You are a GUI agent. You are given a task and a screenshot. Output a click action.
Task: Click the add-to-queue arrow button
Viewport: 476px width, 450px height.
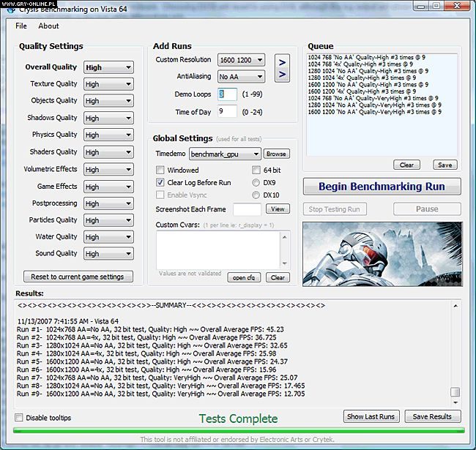(x=283, y=68)
